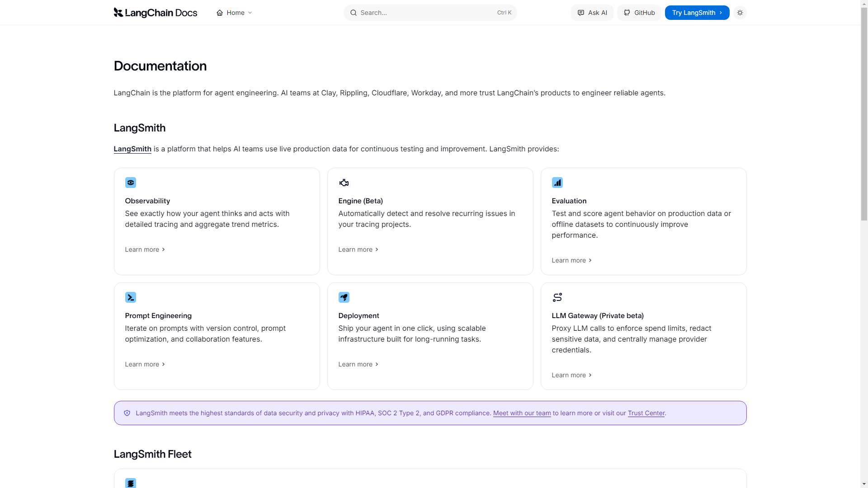This screenshot has height=488, width=868.
Task: Click Learn more under Evaluation
Action: 572,260
